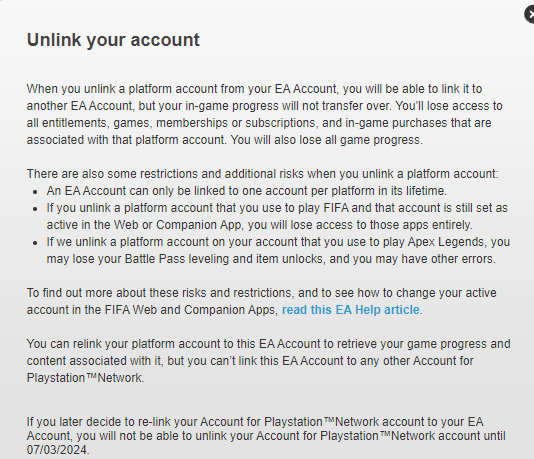Viewport: 534px width, 459px height.
Task: Open the 'read this EA Help article' link
Action: [x=350, y=310]
